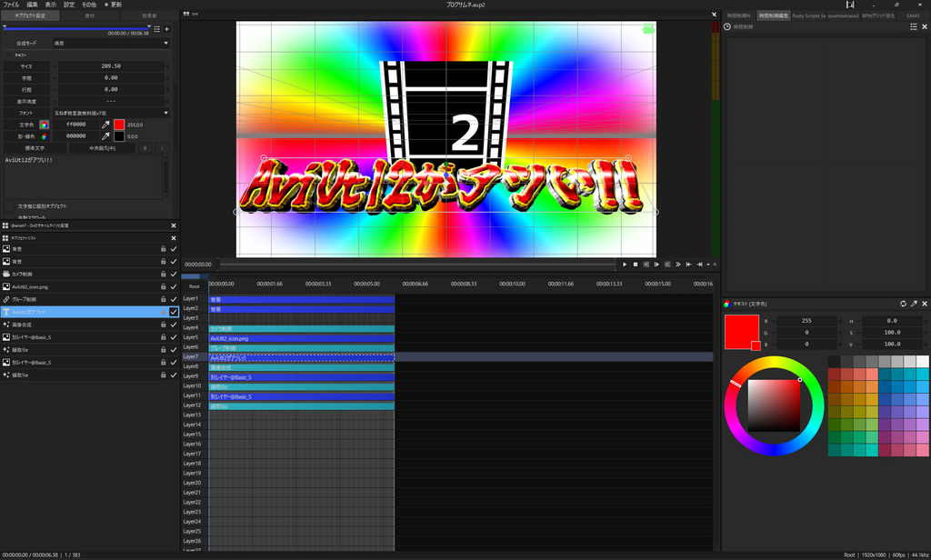This screenshot has height=560, width=931.
Task: Pick shadow color with the 000000 eyedropper
Action: [105, 136]
